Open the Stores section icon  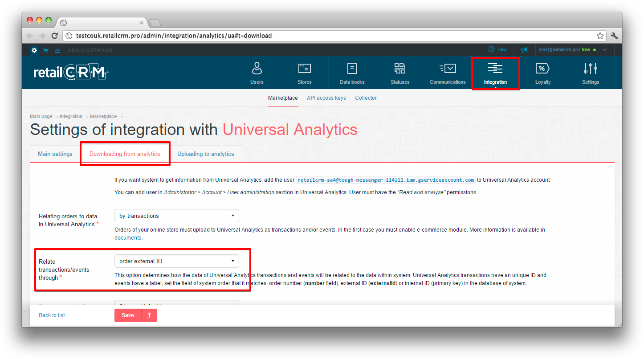click(x=305, y=68)
